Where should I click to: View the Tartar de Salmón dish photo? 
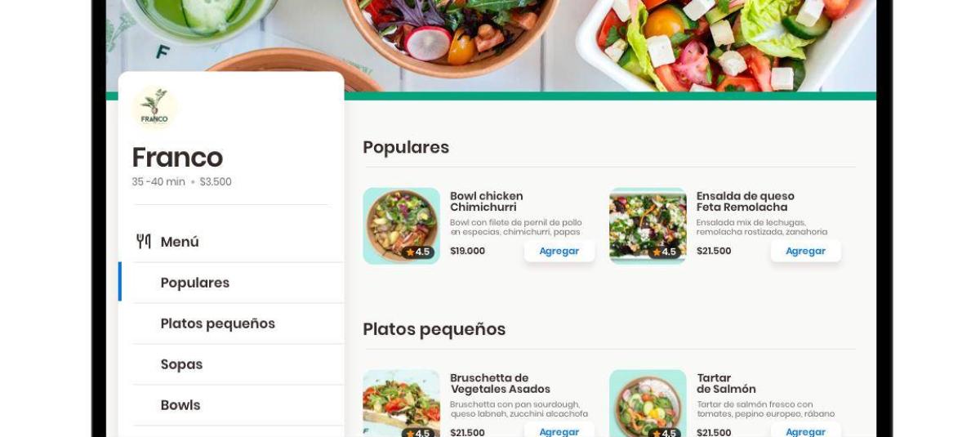648,404
